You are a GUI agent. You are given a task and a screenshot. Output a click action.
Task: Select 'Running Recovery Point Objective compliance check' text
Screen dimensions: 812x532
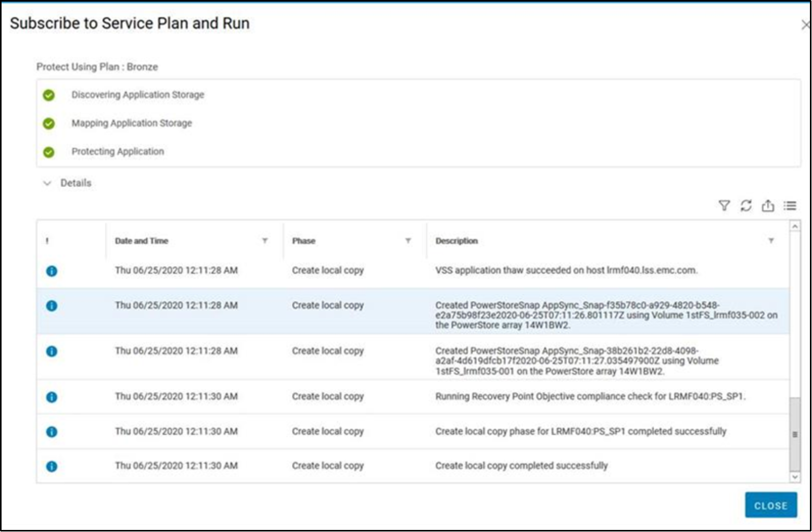590,397
